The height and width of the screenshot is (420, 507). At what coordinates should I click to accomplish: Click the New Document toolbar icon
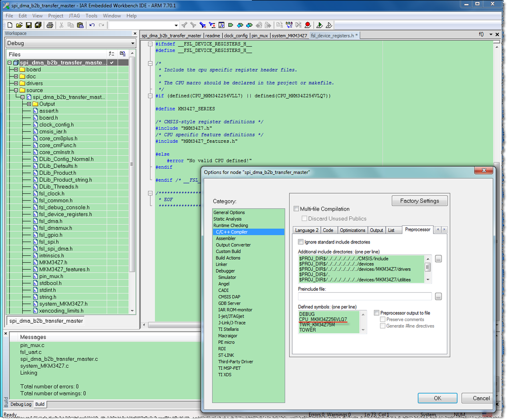pyautogui.click(x=10, y=25)
